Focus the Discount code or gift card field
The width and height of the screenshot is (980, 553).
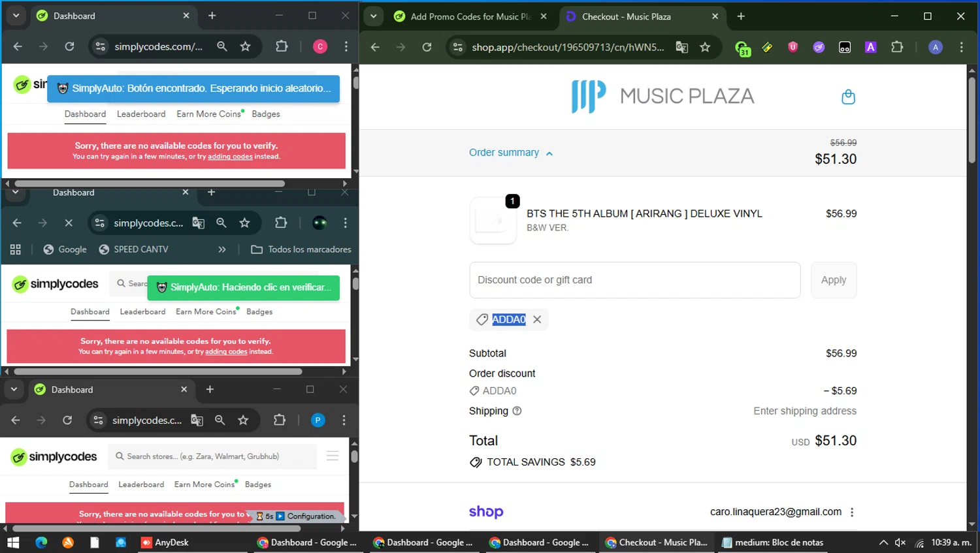(x=634, y=280)
